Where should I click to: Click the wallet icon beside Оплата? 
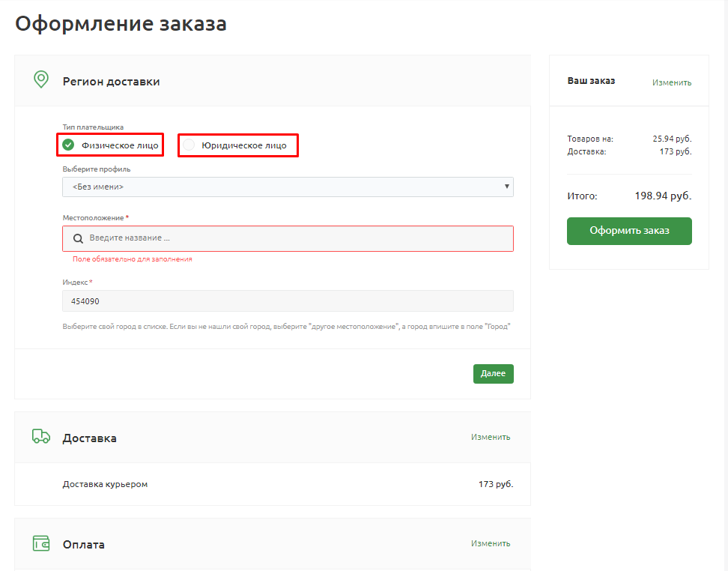41,543
